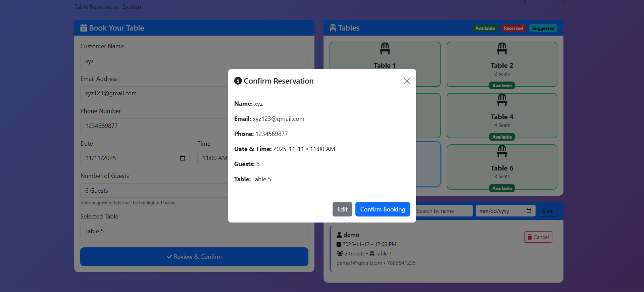The width and height of the screenshot is (644, 292).
Task: Click the Email Address field
Action: tap(154, 93)
